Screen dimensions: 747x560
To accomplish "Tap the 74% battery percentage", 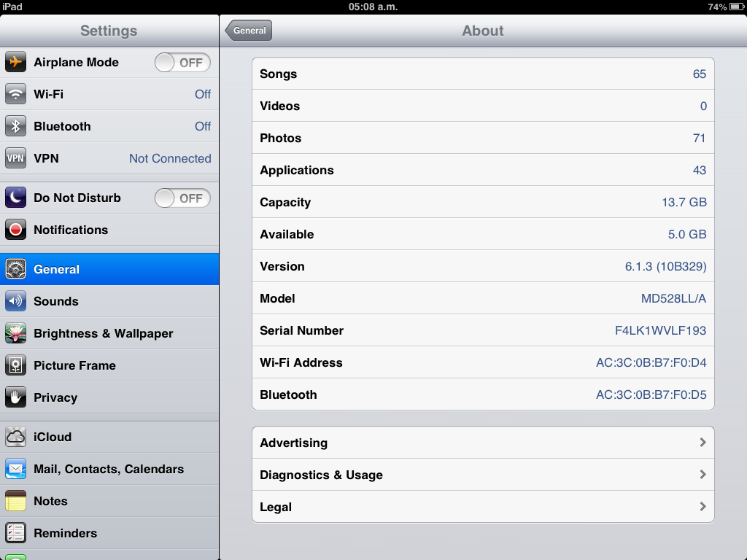I will (717, 7).
